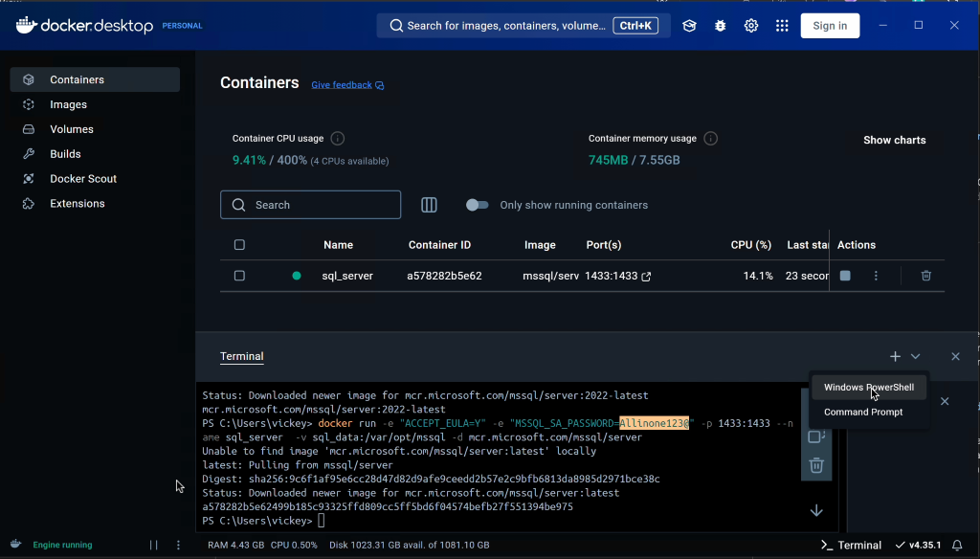Open the Images sidebar item
This screenshot has width=980, height=559.
(x=95, y=104)
